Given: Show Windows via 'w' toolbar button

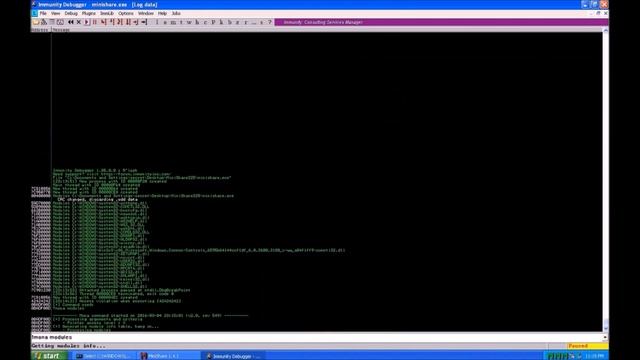Looking at the screenshot, I should [189, 22].
